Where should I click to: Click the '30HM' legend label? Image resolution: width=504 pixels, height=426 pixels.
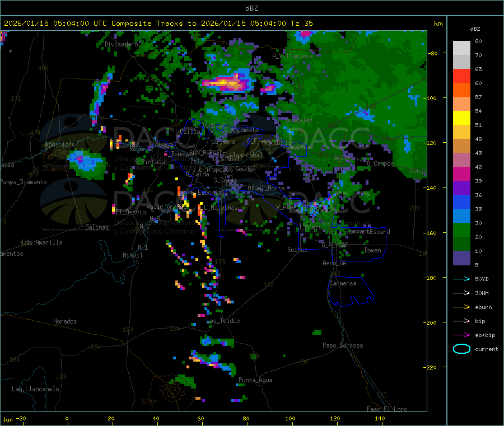(482, 293)
